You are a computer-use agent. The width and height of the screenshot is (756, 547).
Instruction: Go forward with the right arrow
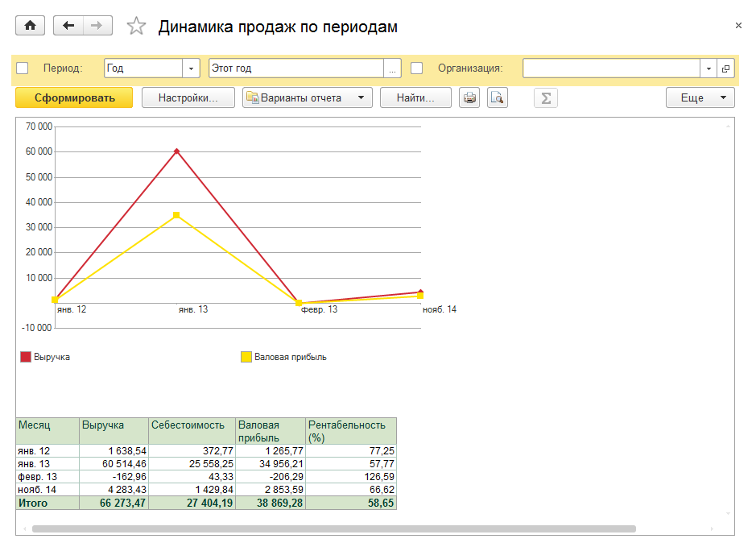(97, 26)
